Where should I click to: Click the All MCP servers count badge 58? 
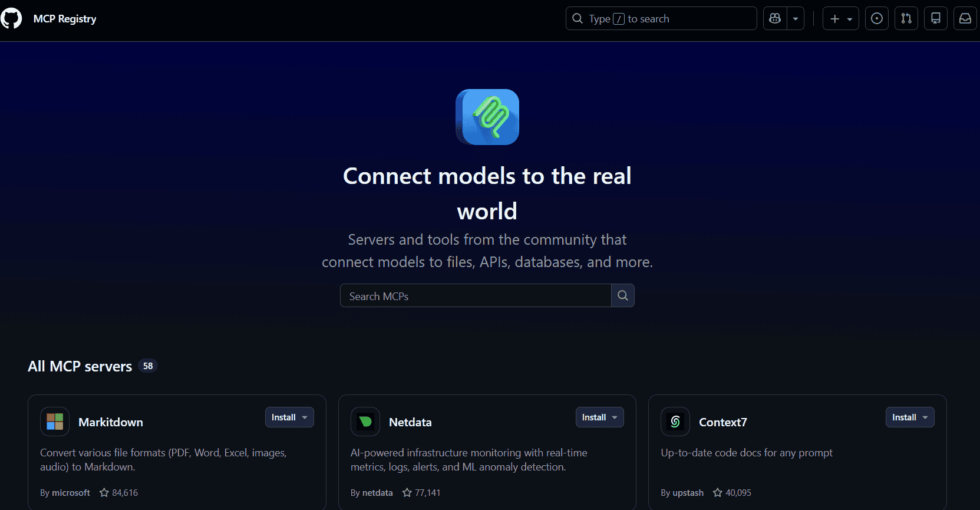tap(148, 366)
